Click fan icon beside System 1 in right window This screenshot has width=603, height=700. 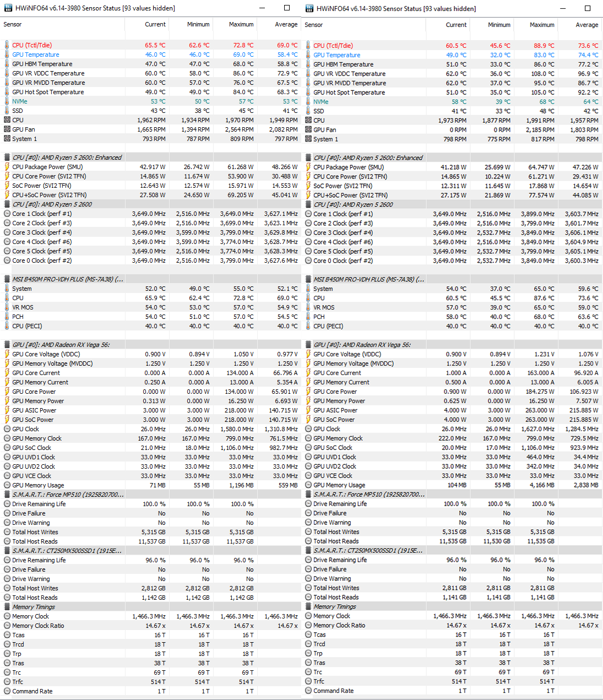(x=308, y=139)
